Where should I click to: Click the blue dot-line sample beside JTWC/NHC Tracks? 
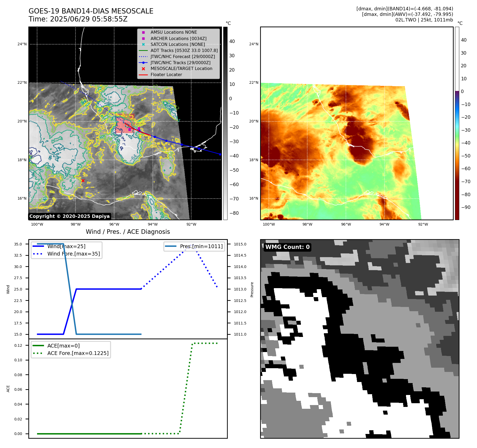[x=143, y=63]
